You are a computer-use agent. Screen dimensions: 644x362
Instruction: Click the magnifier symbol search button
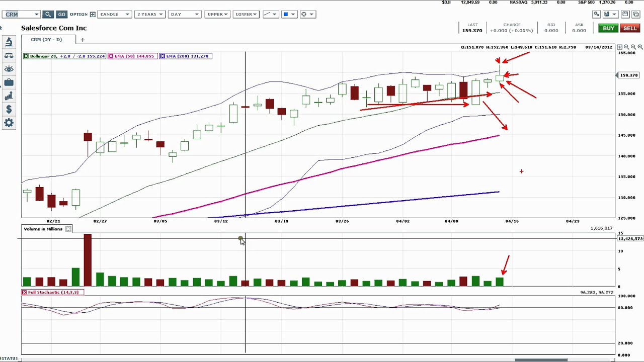[48, 14]
